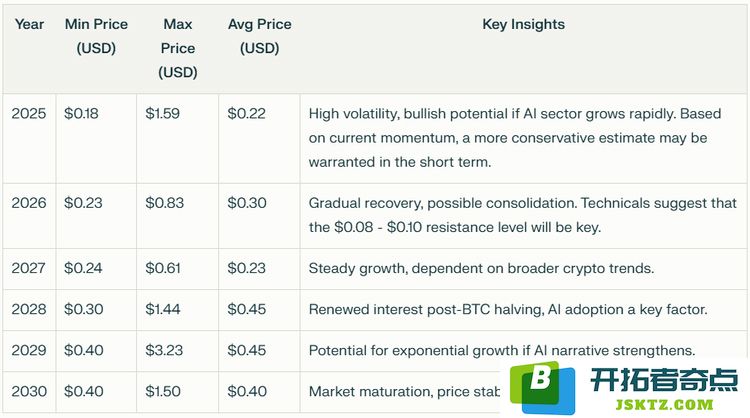Image resolution: width=750 pixels, height=418 pixels.
Task: Click the 2025 year cell
Action: click(29, 113)
